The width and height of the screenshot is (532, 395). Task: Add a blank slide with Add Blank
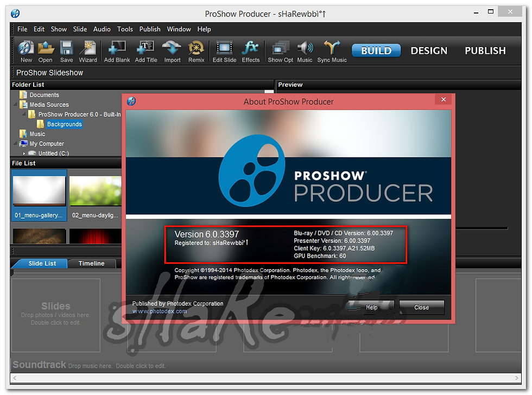pyautogui.click(x=117, y=52)
